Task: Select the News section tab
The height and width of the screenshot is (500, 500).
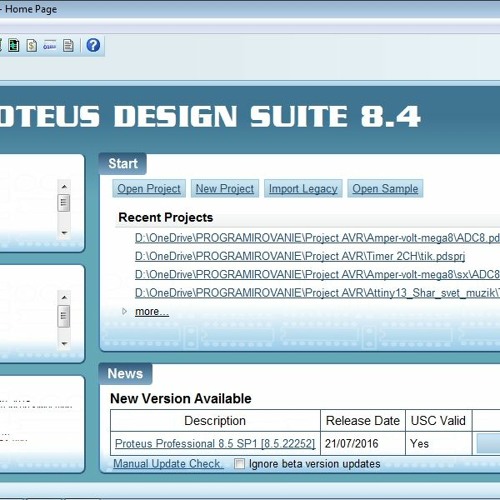Action: [125, 374]
